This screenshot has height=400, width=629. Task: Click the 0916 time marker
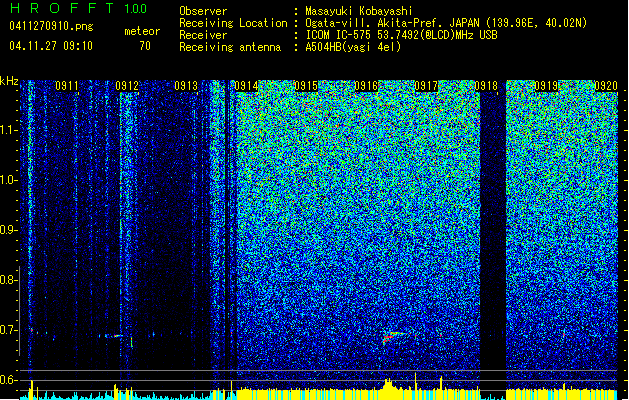[x=366, y=86]
